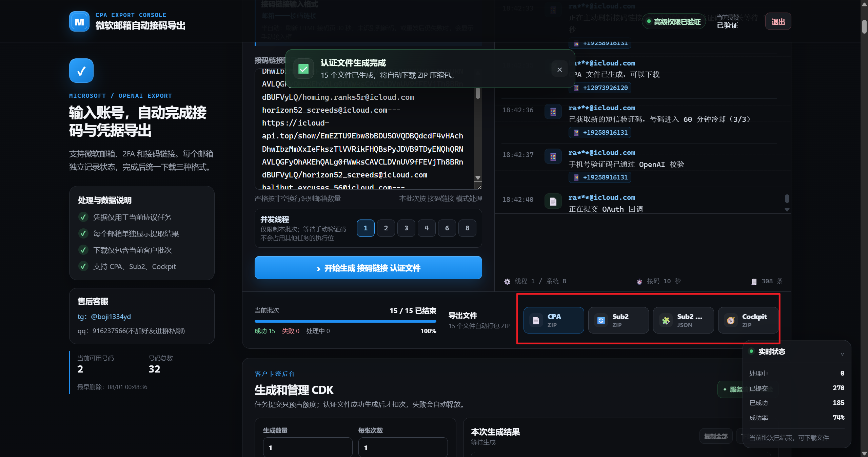Click the 接码链接 textarea scrollbar thumb
The width and height of the screenshot is (868, 457).
point(478,93)
